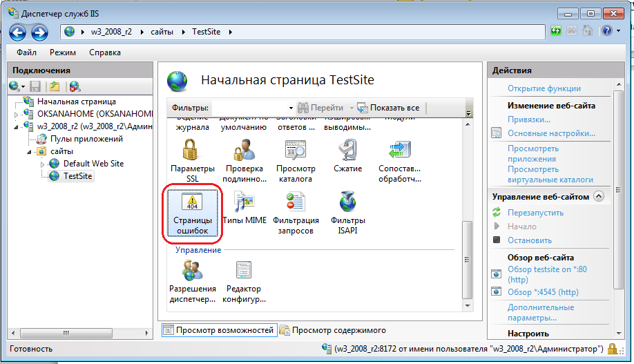634x364 pixels.
Task: Click Открытие функции link
Action: click(544, 88)
